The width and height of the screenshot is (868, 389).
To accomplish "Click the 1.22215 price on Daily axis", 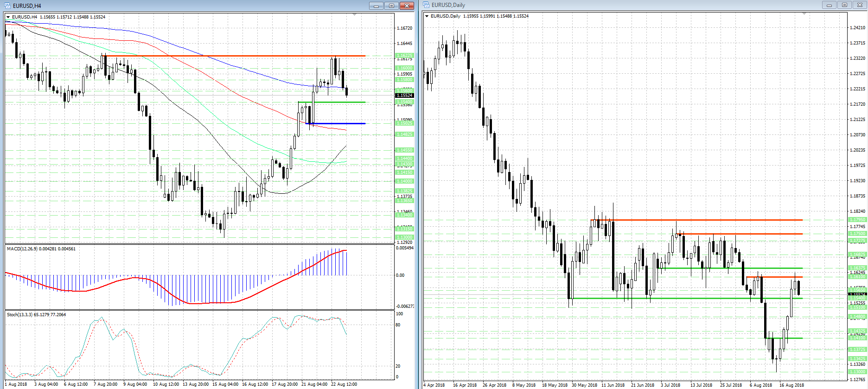I will tap(857, 89).
